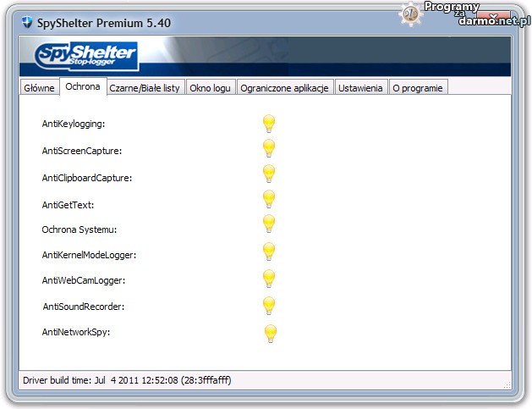Switch to the Główne tab
Viewport: 532px width, 409px height.
[39, 88]
